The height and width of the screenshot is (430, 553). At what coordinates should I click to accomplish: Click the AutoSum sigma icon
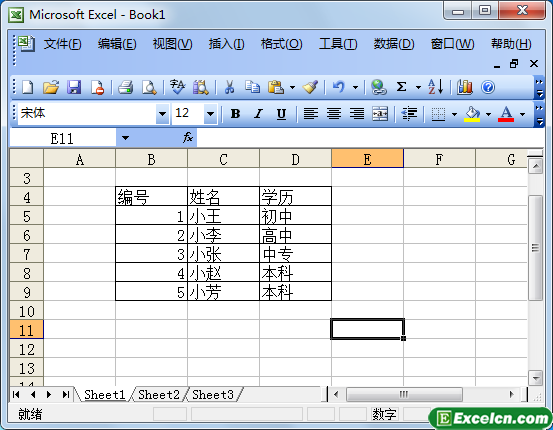pos(401,87)
